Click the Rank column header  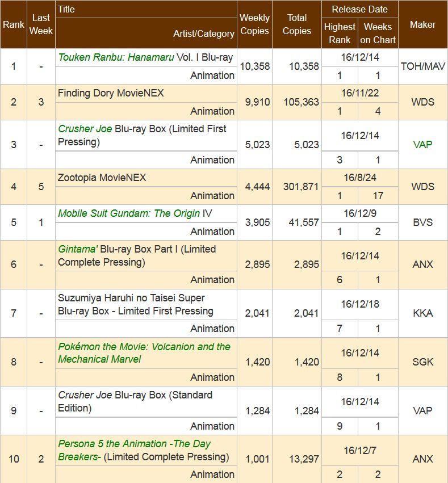click(14, 24)
